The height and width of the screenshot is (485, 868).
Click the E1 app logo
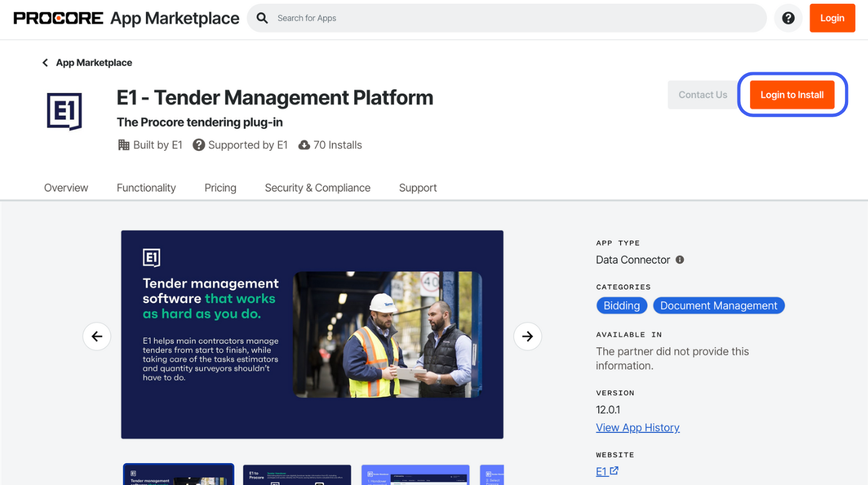click(64, 111)
